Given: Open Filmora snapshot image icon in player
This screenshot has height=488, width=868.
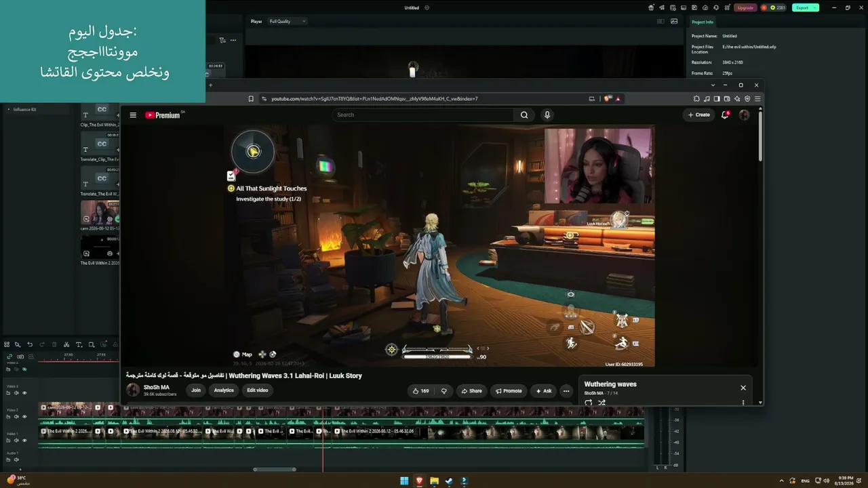Looking at the screenshot, I should click(674, 21).
